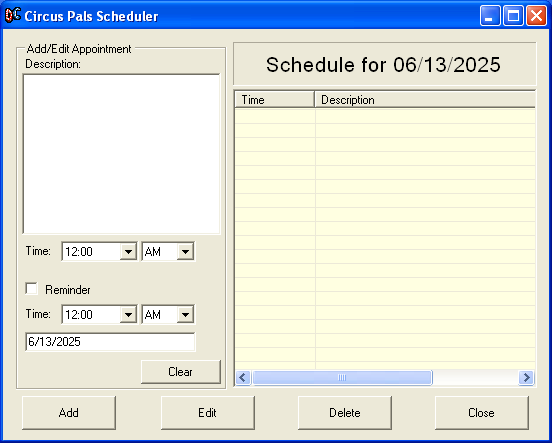552x443 pixels.
Task: Open the appointment time 12:00 dropdown
Action: point(128,251)
